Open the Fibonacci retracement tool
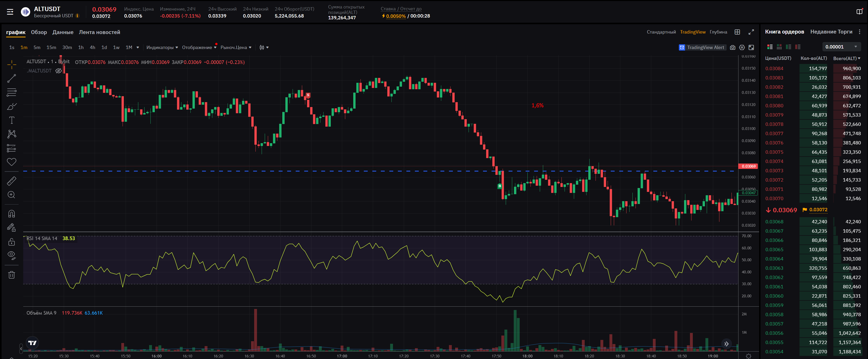Viewport: 868px width, 359px height. [x=11, y=92]
